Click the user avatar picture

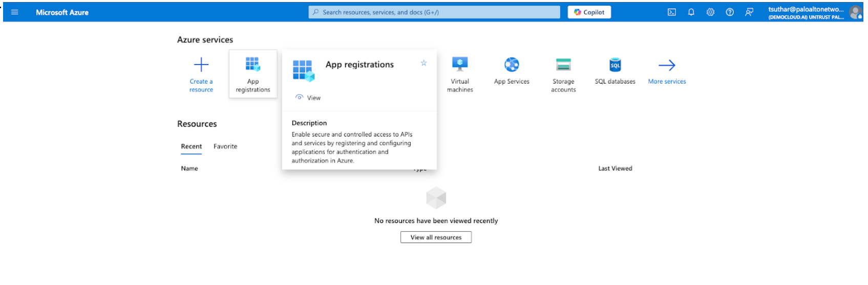[855, 12]
